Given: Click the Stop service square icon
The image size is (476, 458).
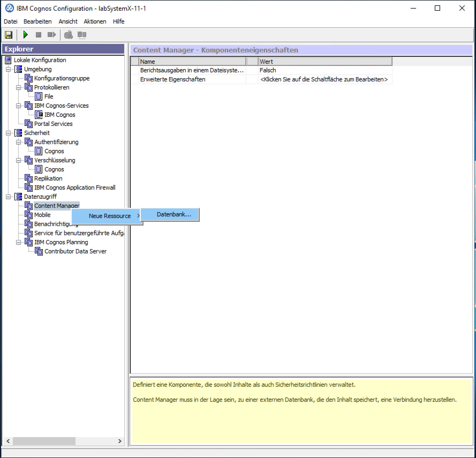Looking at the screenshot, I should (39, 35).
